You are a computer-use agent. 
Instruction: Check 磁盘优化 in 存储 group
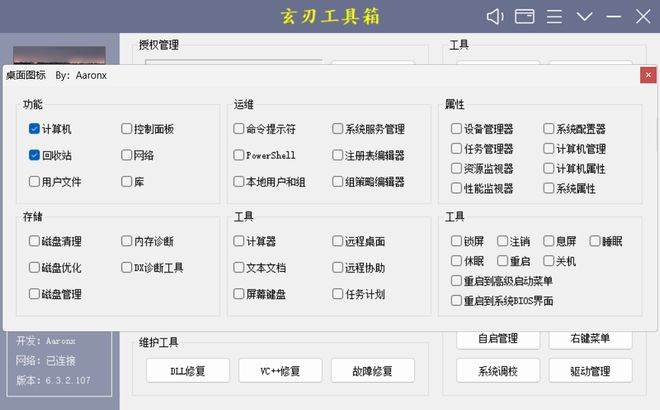[x=35, y=267]
